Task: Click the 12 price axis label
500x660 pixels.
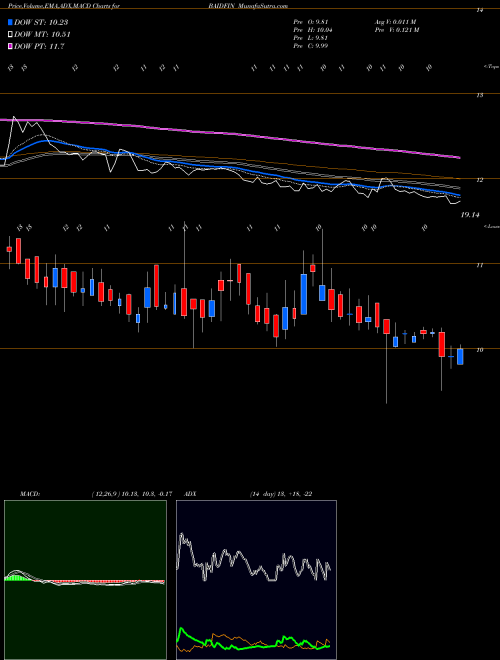Action: (479, 180)
